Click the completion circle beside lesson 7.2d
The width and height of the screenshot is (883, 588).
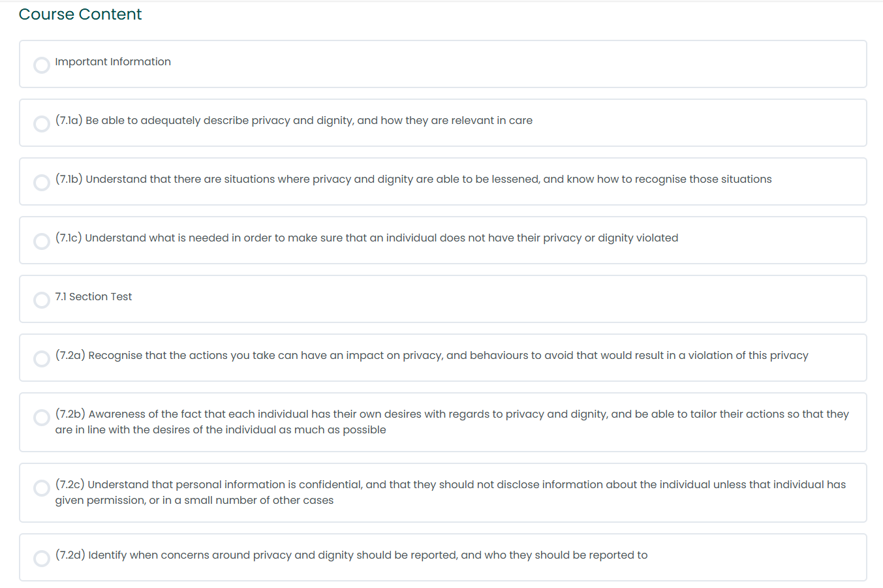tap(42, 559)
